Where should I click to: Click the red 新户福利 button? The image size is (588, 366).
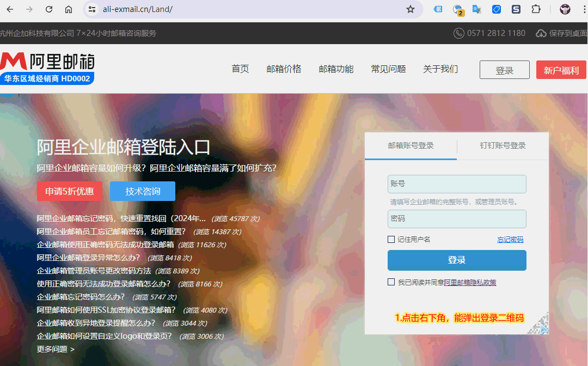click(561, 70)
